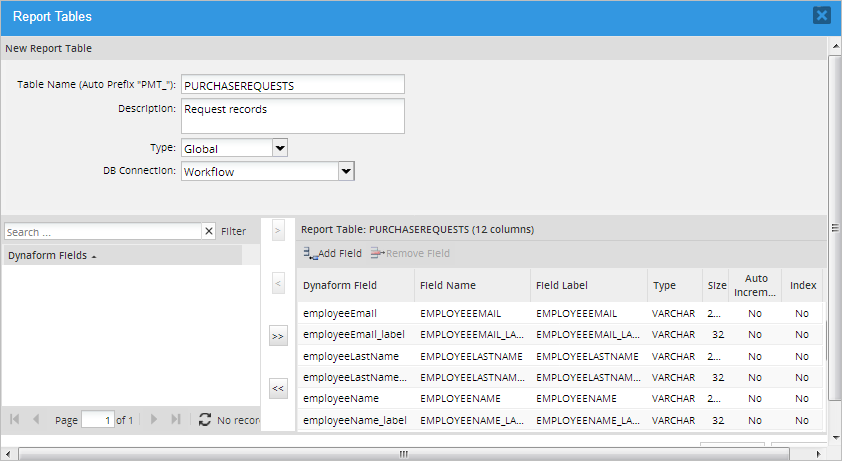
Task: Jump to the first page of fields
Action: pos(15,420)
